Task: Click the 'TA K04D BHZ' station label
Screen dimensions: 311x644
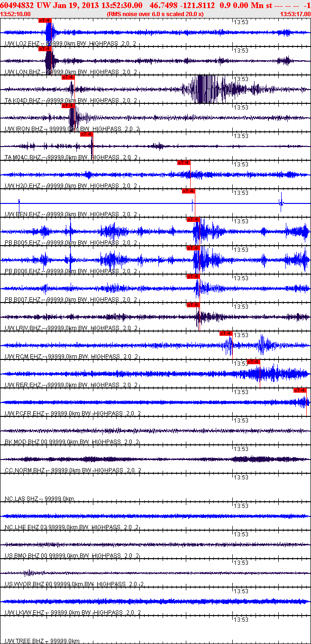Action: coord(23,101)
